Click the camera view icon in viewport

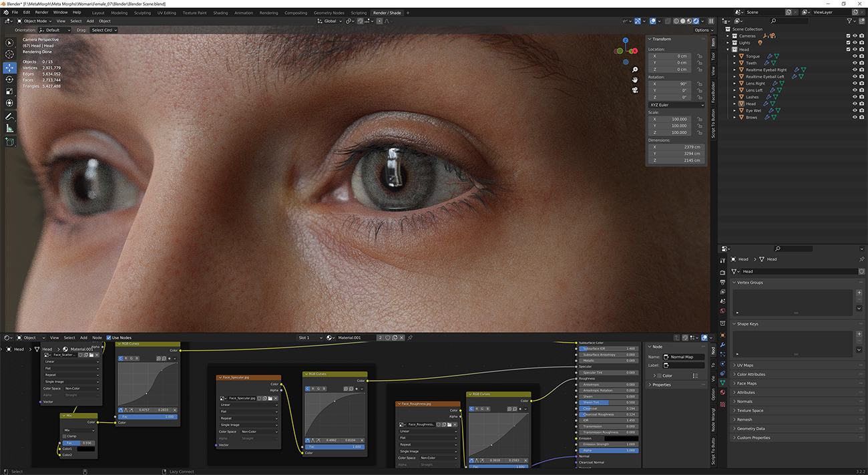[x=634, y=90]
